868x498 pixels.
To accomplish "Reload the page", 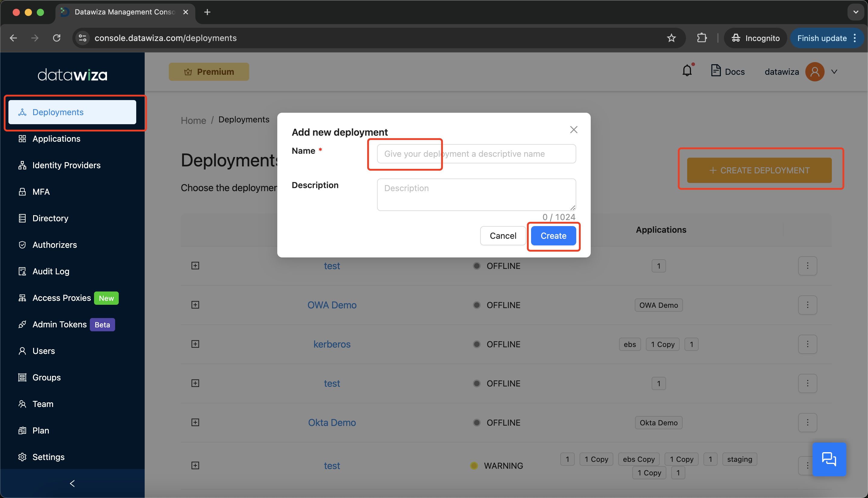I will point(57,38).
